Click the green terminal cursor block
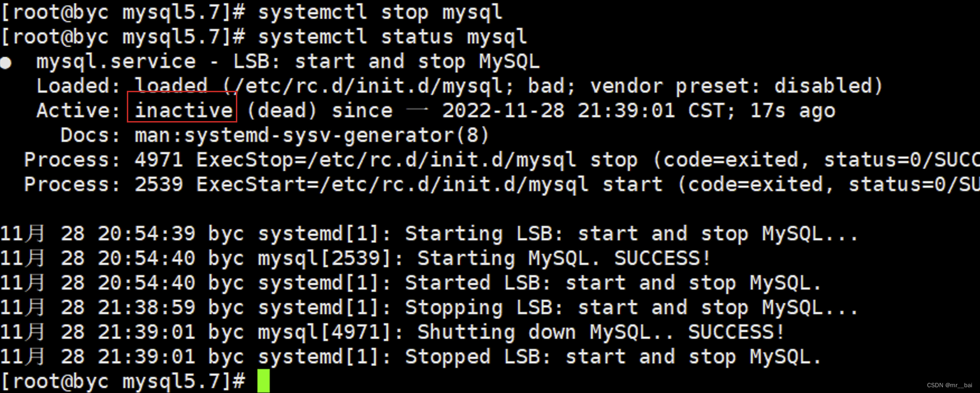This screenshot has width=980, height=393. pyautogui.click(x=263, y=381)
